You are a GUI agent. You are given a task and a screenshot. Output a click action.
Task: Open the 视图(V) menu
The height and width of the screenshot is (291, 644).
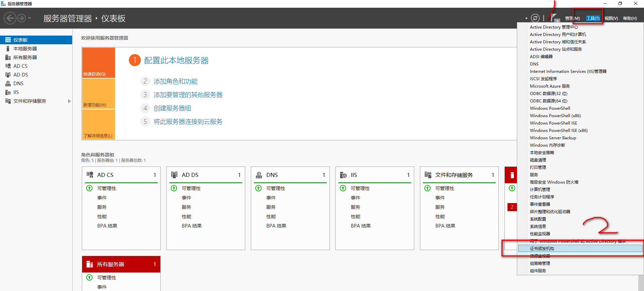pos(611,18)
